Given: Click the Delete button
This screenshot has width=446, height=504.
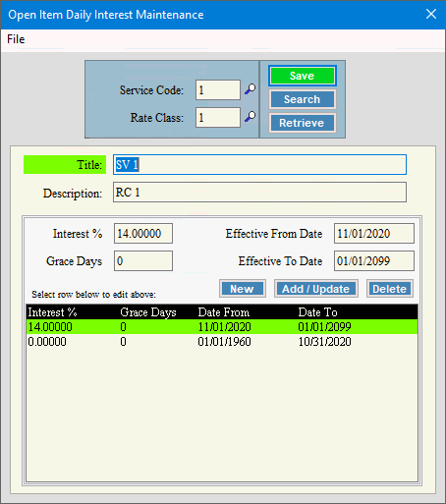Looking at the screenshot, I should pyautogui.click(x=389, y=289).
